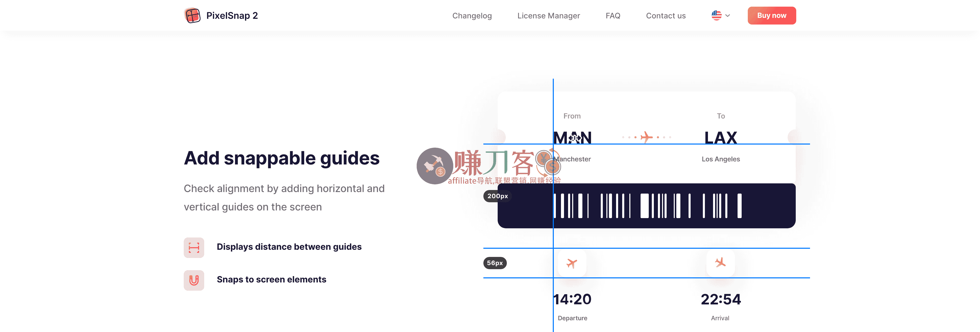The height and width of the screenshot is (332, 980).
Task: Click the 14:20 departure time
Action: 572,299
